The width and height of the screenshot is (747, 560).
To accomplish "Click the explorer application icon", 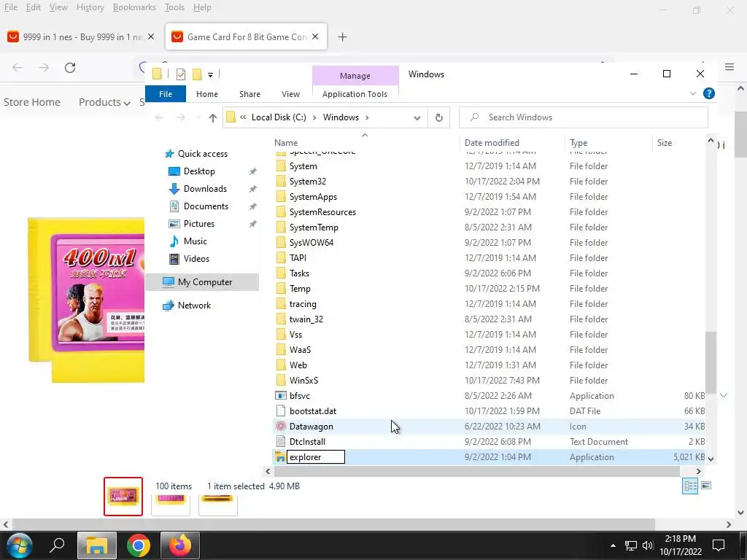I will coord(279,457).
